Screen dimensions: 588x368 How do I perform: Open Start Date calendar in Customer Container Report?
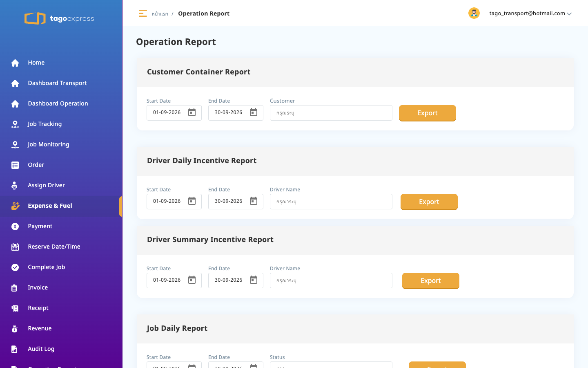point(192,112)
